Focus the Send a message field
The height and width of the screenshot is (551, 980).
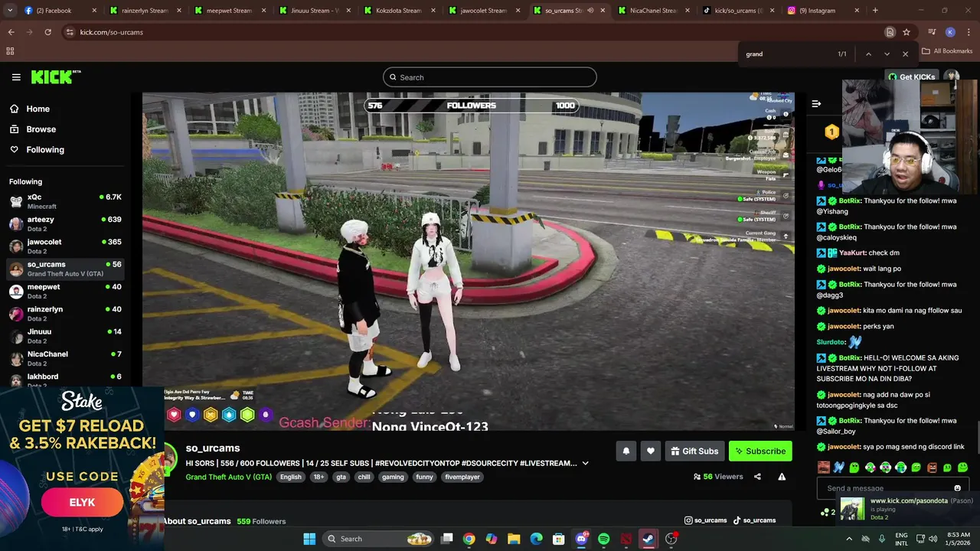893,488
